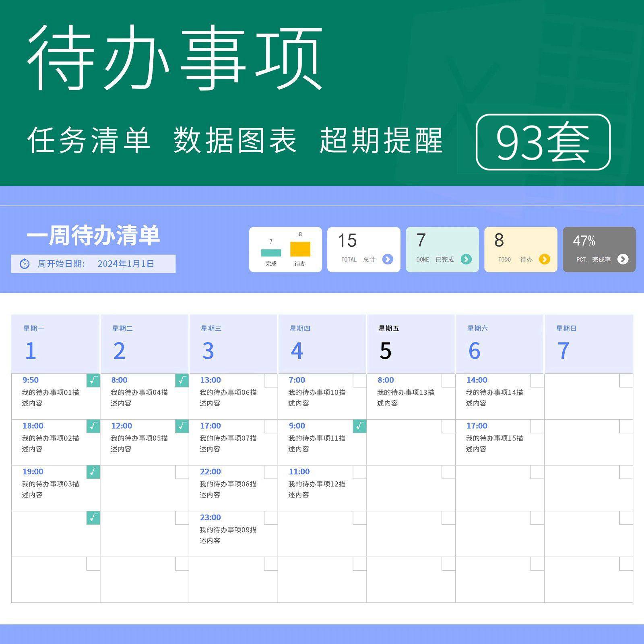The image size is (644, 644).
Task: Click the yellow pending bar in chart
Action: click(x=300, y=249)
